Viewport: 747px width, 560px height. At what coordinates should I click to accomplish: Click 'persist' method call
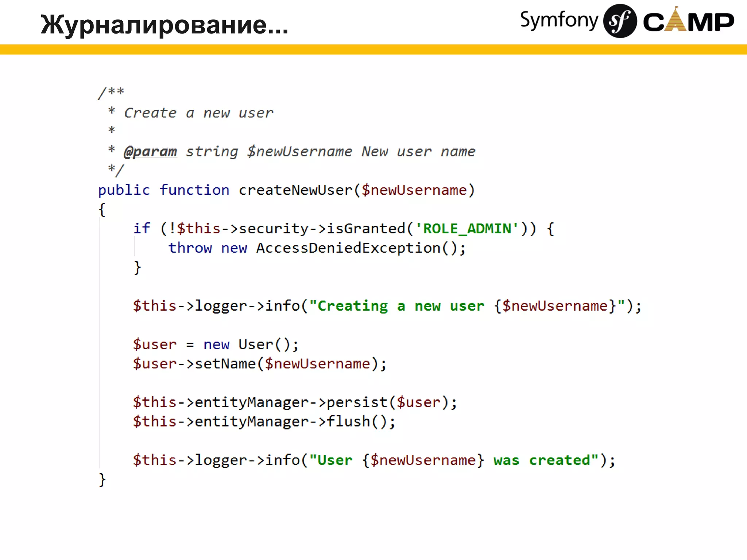coord(357,402)
